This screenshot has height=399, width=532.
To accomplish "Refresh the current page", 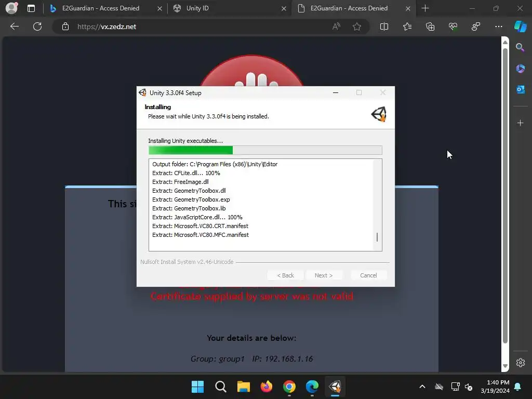I will (x=37, y=26).
